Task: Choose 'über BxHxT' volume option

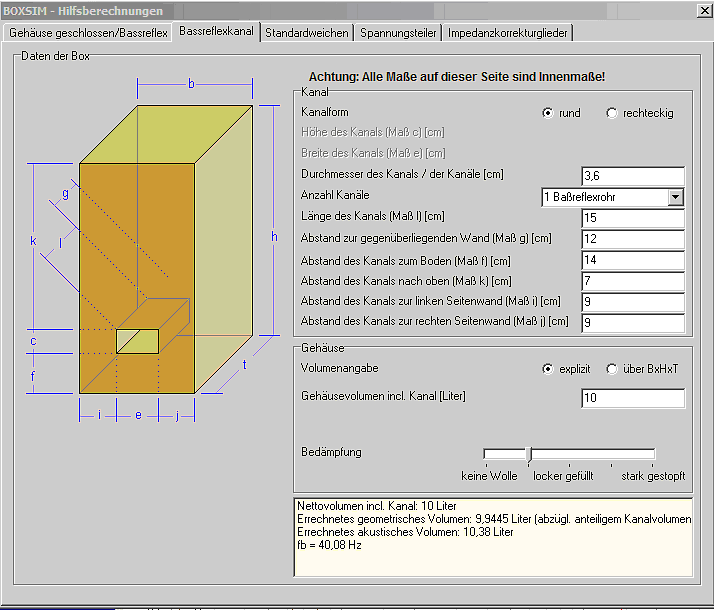Action: [612, 369]
